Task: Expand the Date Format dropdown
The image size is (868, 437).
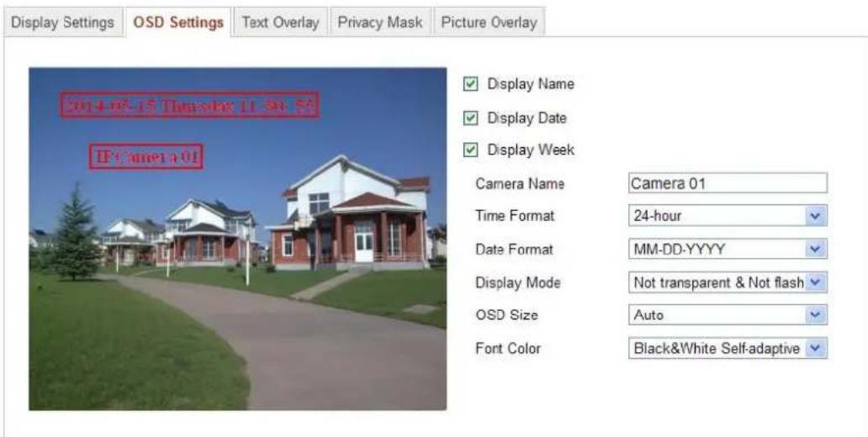Action: [728, 249]
